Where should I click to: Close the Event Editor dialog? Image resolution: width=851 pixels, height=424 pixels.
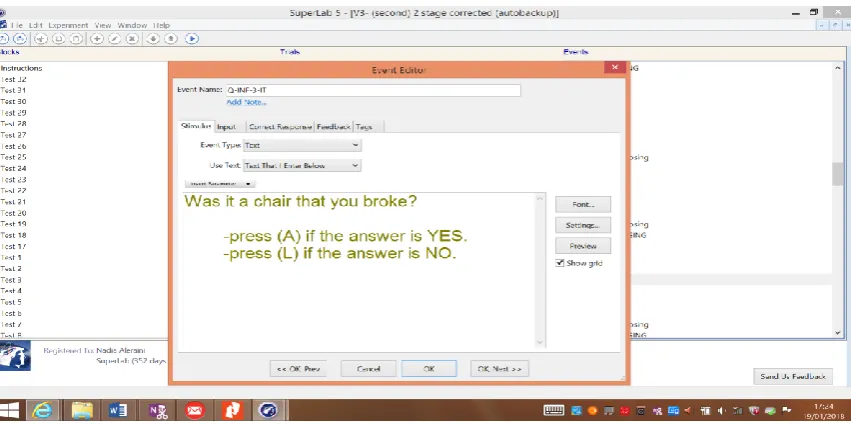[614, 67]
